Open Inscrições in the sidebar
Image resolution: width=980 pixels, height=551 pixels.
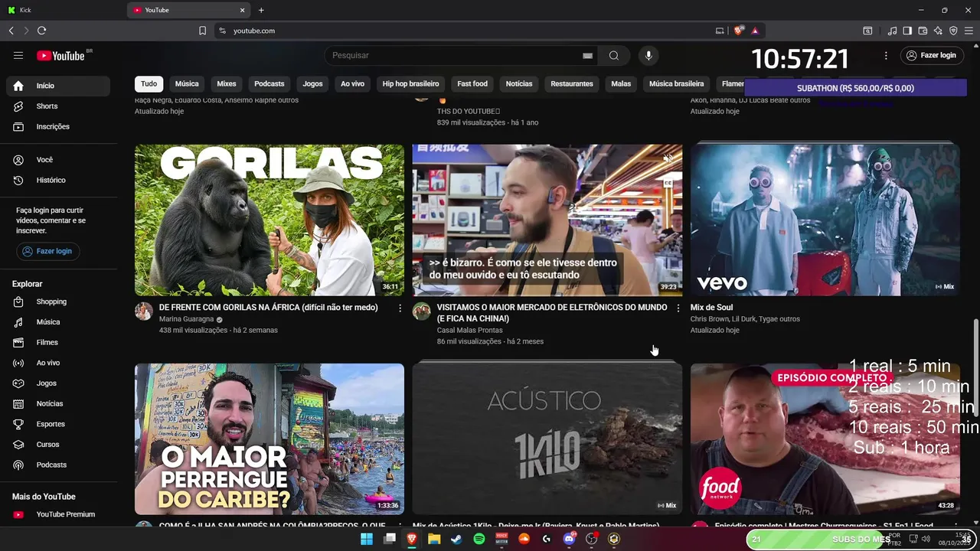(58, 126)
